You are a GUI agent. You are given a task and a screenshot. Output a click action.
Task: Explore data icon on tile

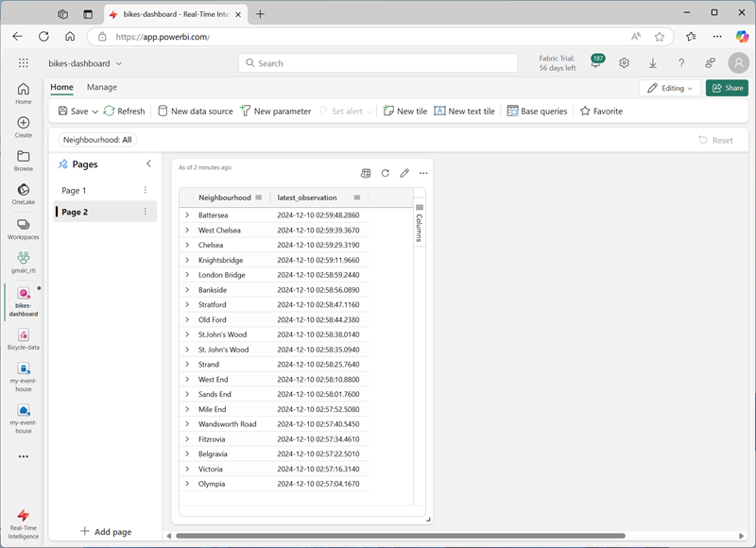(366, 173)
